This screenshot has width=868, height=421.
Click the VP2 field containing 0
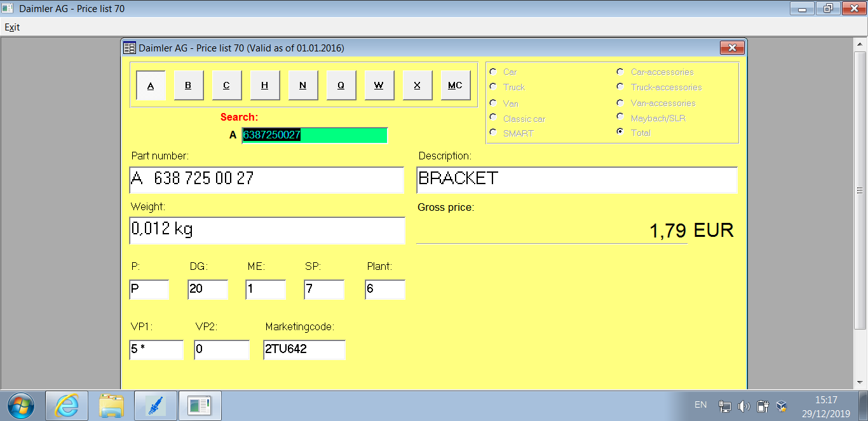click(x=222, y=350)
